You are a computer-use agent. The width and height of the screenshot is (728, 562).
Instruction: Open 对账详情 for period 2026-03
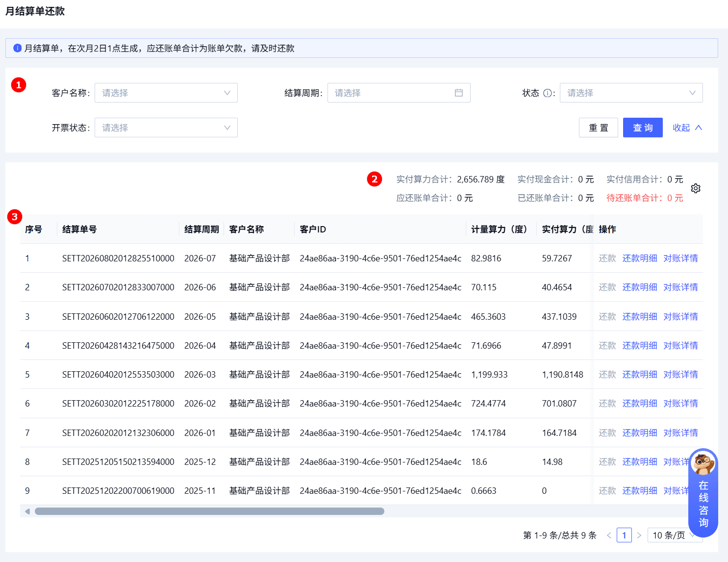680,375
